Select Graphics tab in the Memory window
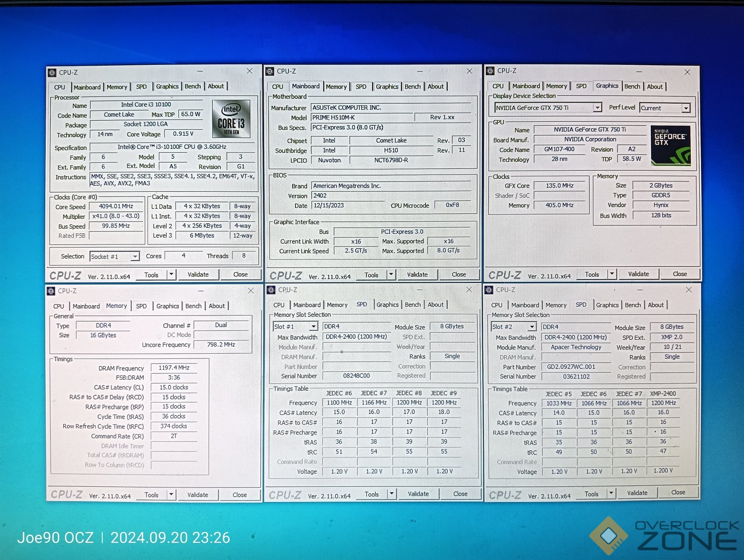Viewport: 744px width, 560px height. coord(168,306)
